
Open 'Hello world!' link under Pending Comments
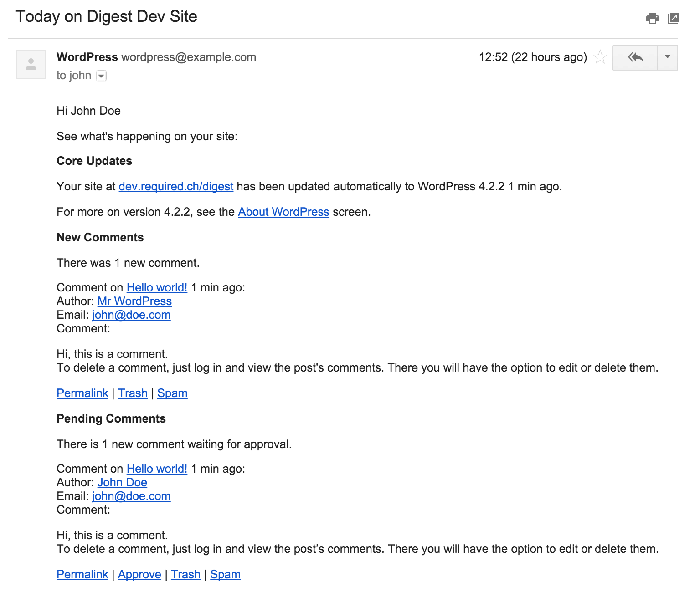157,469
